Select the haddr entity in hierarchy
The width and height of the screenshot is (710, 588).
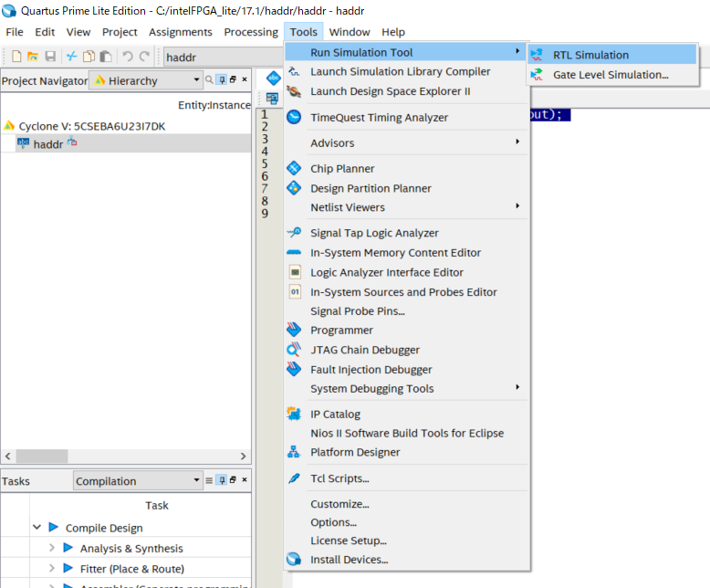48,144
